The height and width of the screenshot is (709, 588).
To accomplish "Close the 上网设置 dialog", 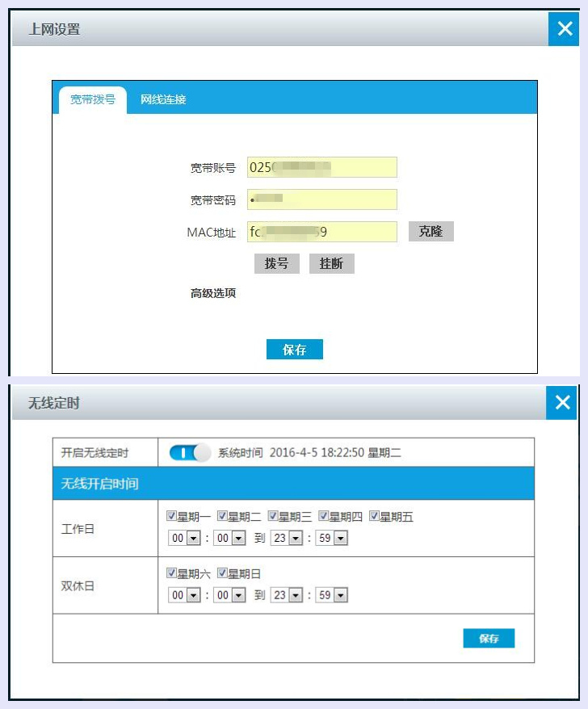I will (564, 29).
